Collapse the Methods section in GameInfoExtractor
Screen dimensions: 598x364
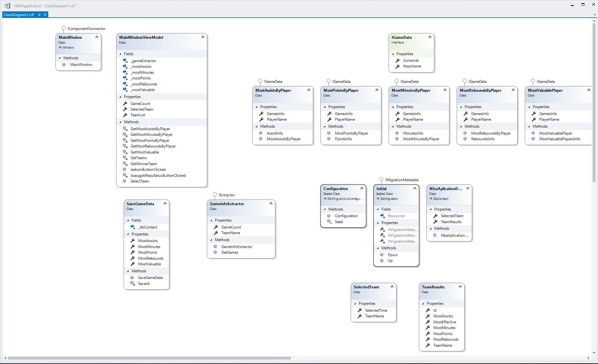click(211, 240)
